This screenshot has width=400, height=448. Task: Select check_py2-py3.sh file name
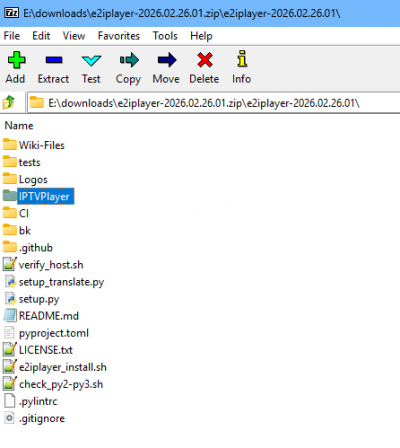61,384
